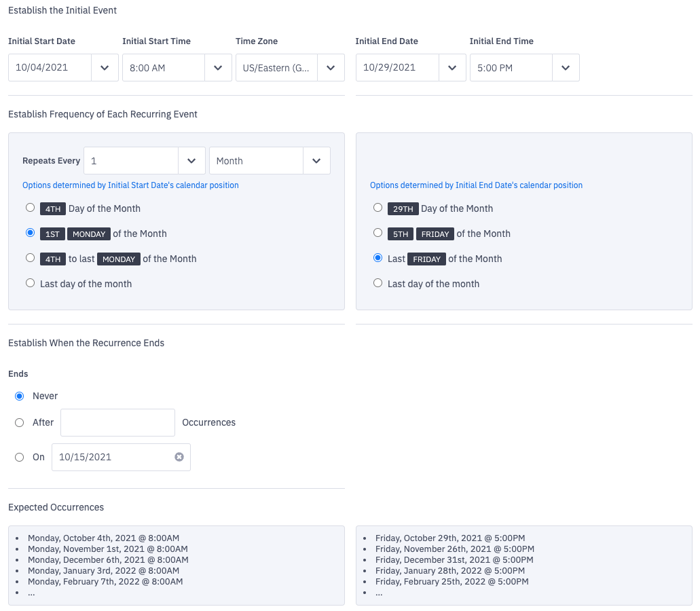Select 29TH Day of the Month option
The width and height of the screenshot is (700, 611).
coord(377,208)
